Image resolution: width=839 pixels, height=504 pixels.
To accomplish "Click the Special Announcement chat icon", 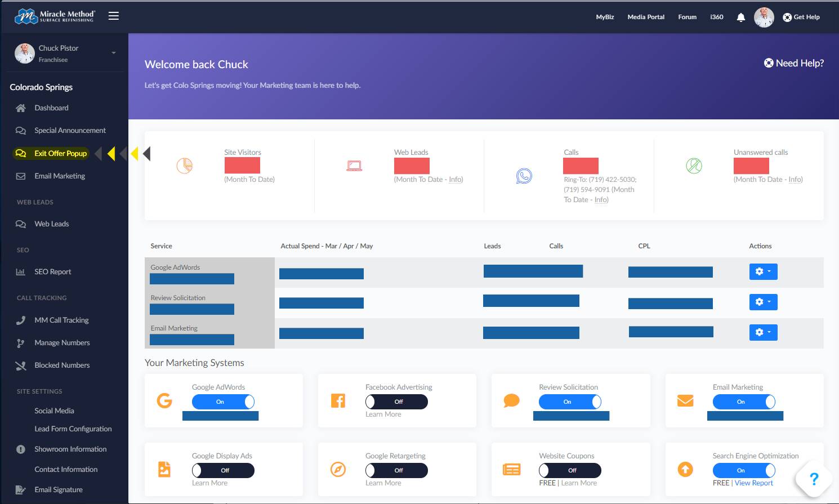I will point(21,131).
